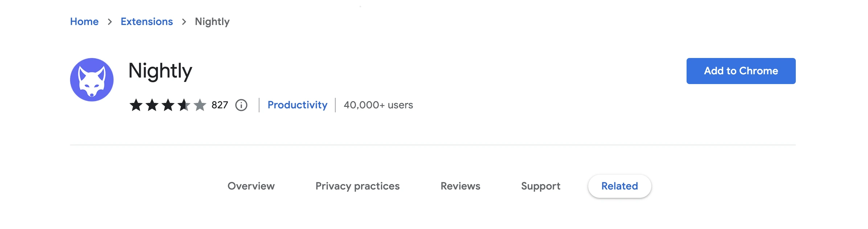Screen dimensions: 868x229
Task: Click the third rating star
Action: (168, 105)
